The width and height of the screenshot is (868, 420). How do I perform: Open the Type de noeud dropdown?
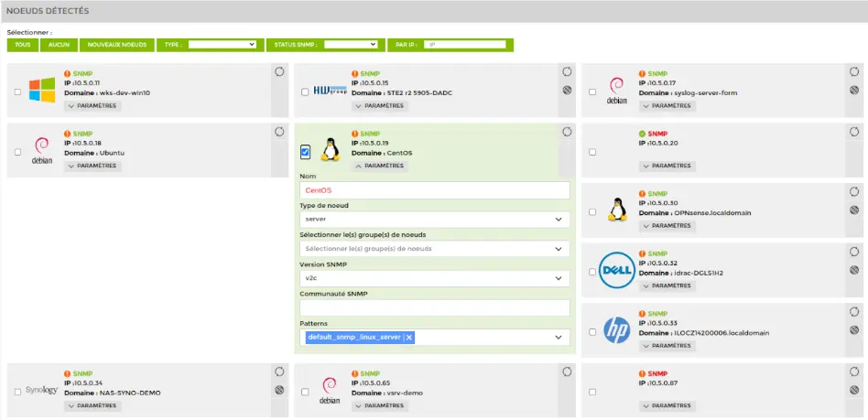click(x=434, y=220)
